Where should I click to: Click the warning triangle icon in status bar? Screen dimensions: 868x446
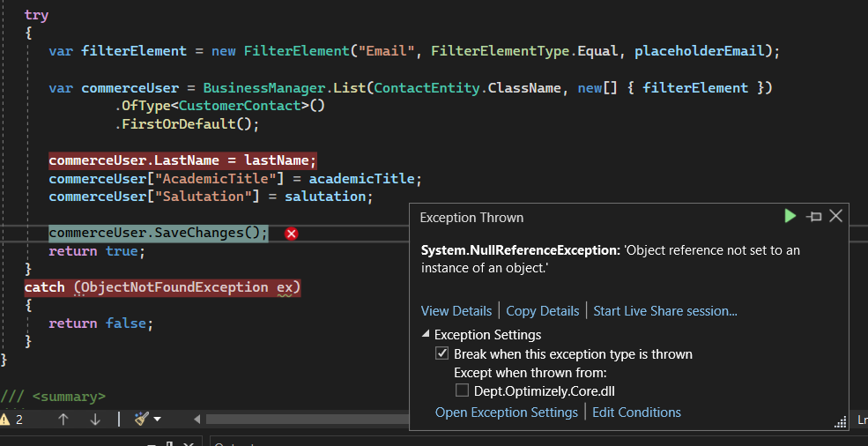tap(5, 420)
